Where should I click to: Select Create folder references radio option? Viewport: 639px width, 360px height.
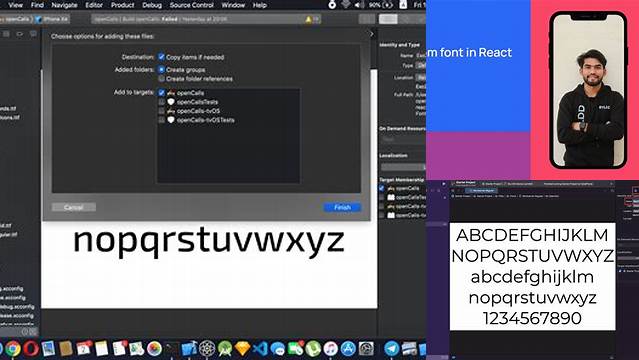[x=161, y=79]
